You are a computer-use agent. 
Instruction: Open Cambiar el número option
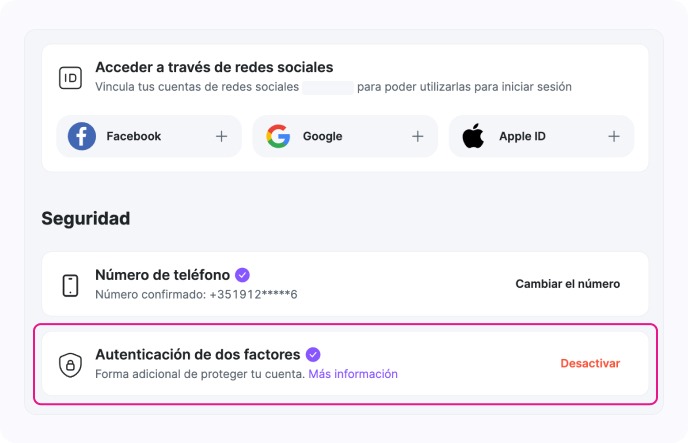[567, 284]
